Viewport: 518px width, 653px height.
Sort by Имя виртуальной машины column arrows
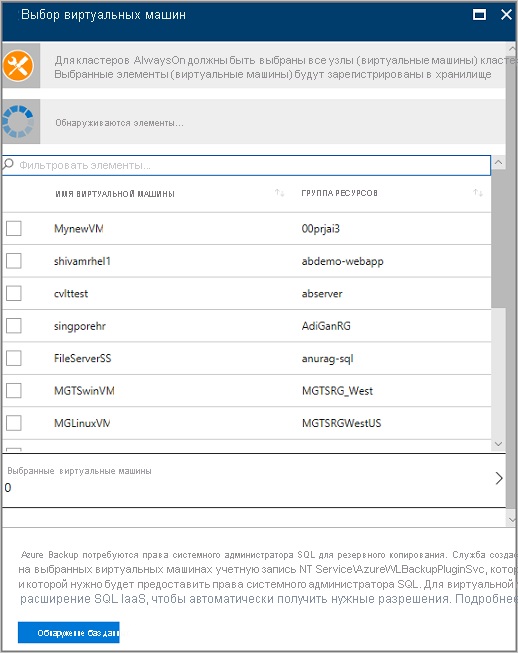coord(279,193)
